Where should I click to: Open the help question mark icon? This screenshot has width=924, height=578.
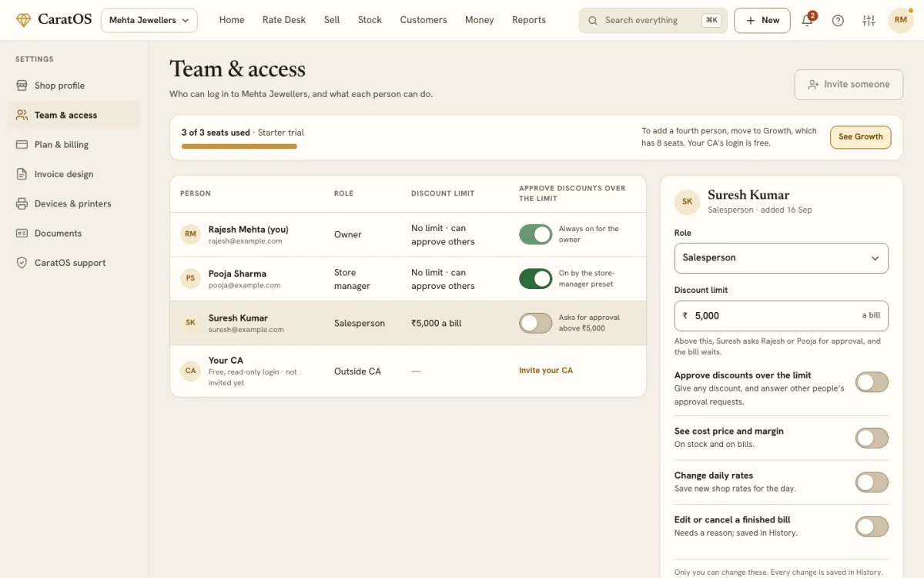coord(838,21)
